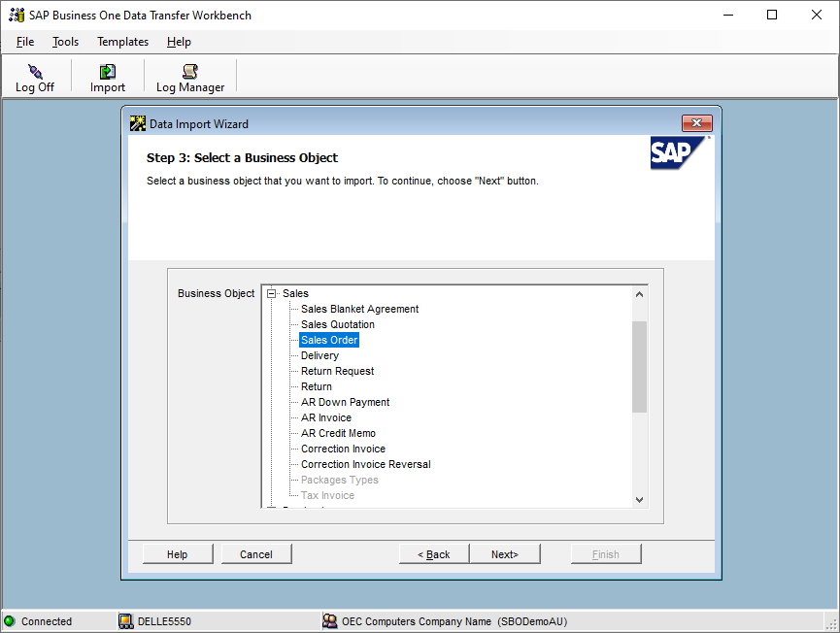Screen dimensions: 840x633
Task: Maximize the Data Transfer Workbench window
Action: coord(772,15)
